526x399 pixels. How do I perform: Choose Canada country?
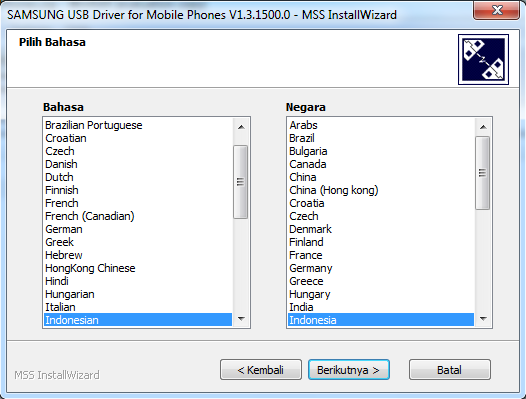[381, 164]
